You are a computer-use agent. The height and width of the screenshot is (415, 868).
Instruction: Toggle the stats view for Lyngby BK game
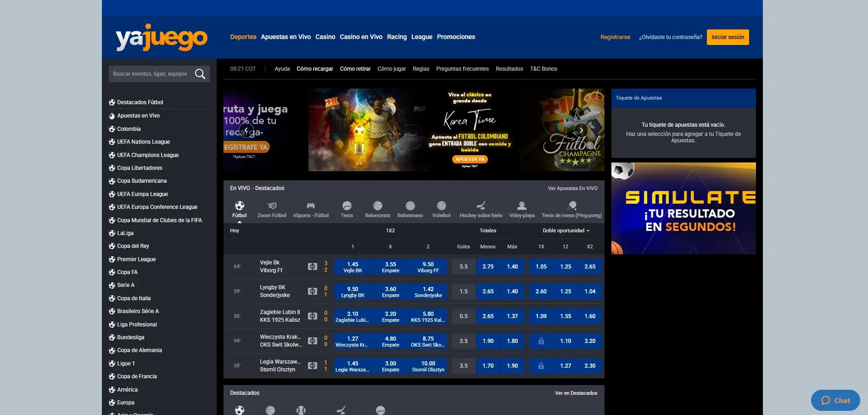click(313, 291)
